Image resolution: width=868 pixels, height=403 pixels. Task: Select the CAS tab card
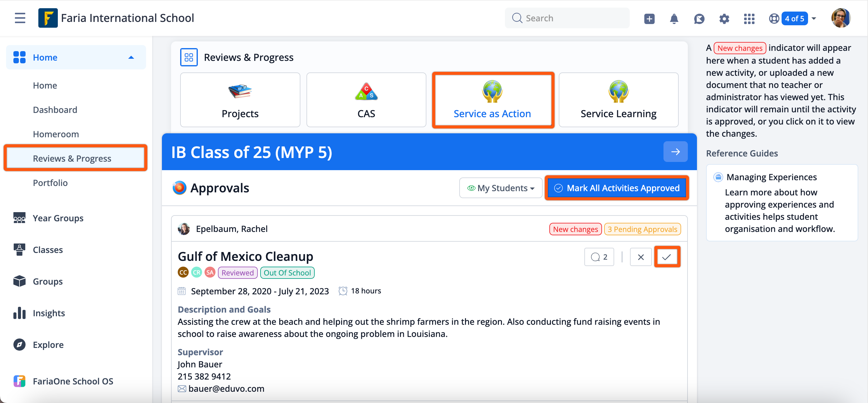tap(366, 100)
